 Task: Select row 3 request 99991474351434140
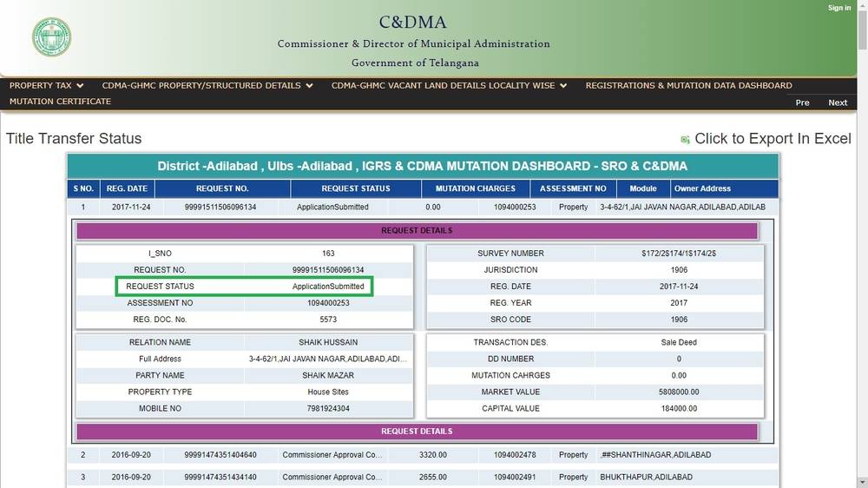point(220,478)
